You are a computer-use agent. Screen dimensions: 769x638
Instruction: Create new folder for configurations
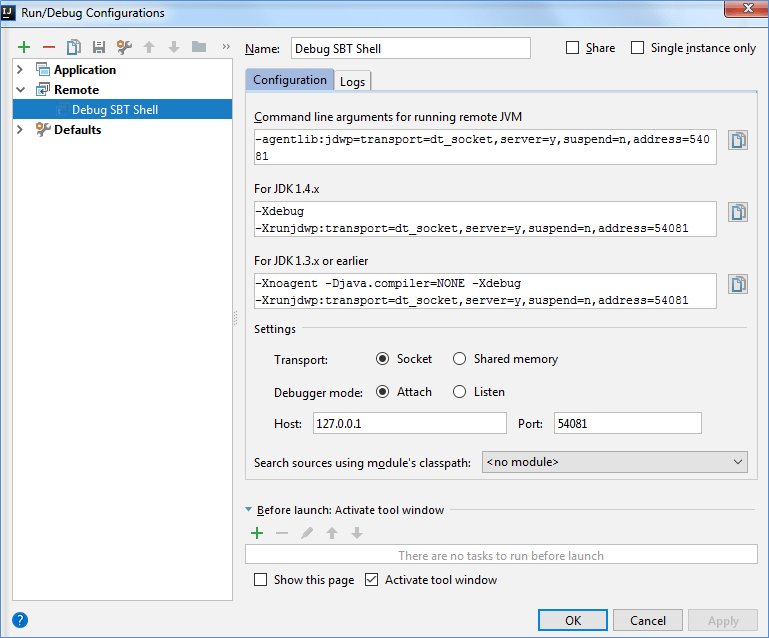point(199,47)
